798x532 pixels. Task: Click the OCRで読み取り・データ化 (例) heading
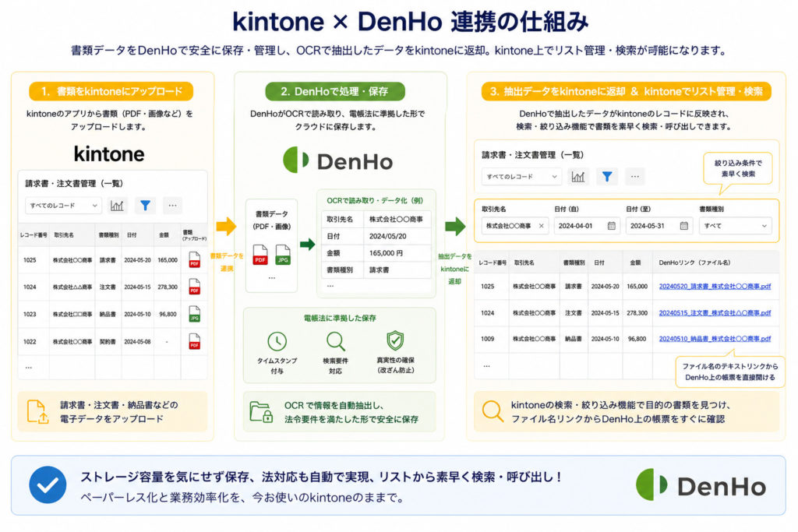(x=375, y=200)
